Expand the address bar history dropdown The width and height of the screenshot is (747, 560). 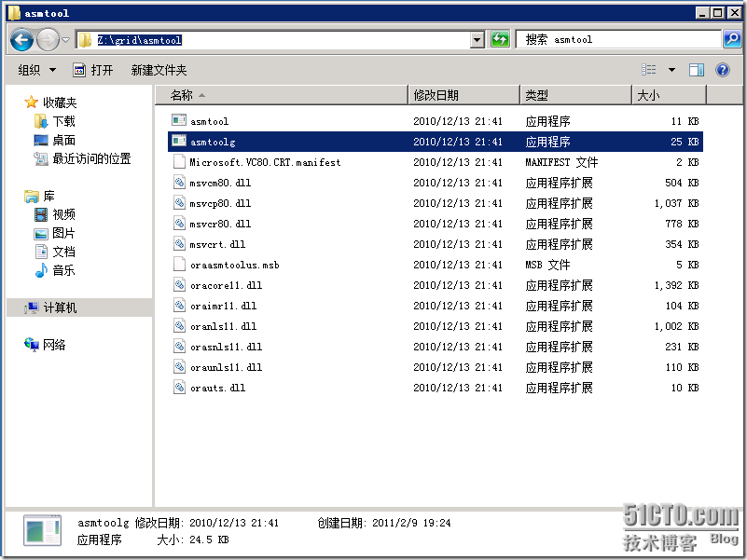click(x=477, y=40)
